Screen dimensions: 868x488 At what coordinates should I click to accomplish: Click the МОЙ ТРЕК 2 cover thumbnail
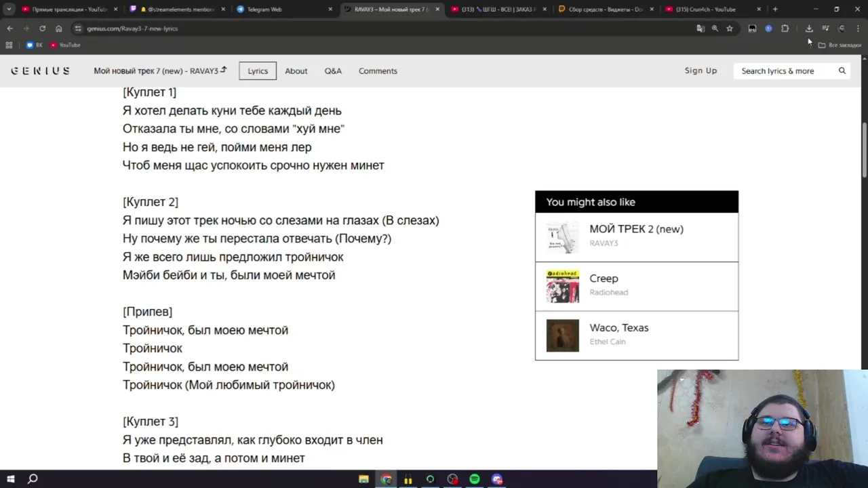coord(563,237)
